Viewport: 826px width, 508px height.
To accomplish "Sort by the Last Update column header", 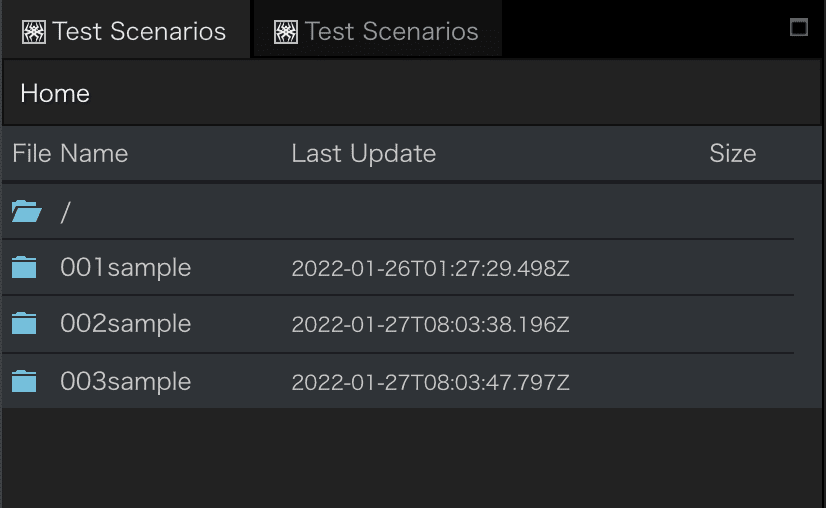I will [363, 153].
